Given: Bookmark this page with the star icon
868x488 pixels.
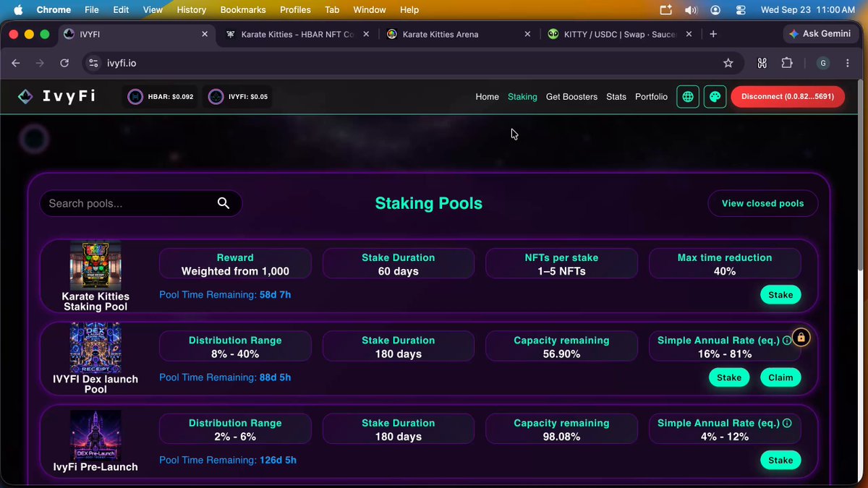Looking at the screenshot, I should coord(728,63).
